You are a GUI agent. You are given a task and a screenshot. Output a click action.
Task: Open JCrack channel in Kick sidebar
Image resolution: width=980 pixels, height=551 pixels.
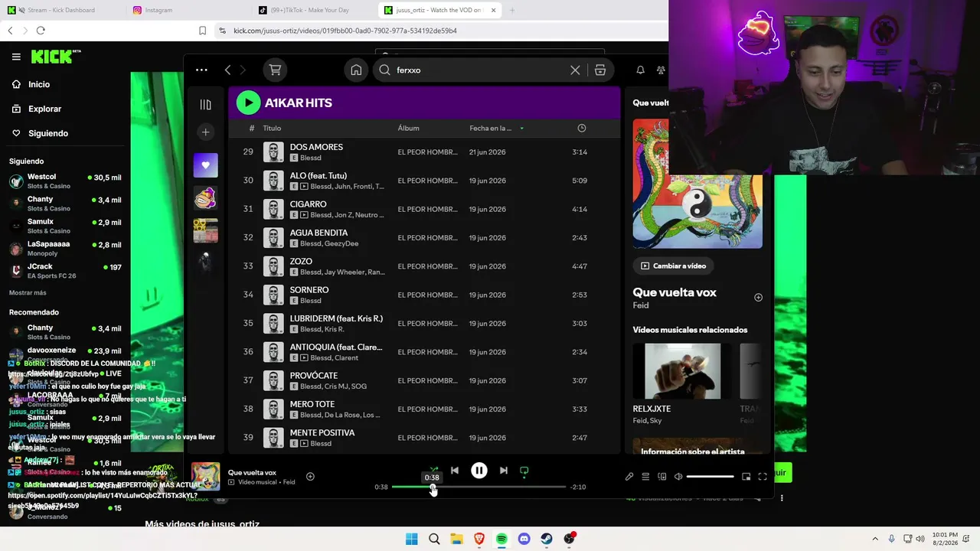[65, 271]
